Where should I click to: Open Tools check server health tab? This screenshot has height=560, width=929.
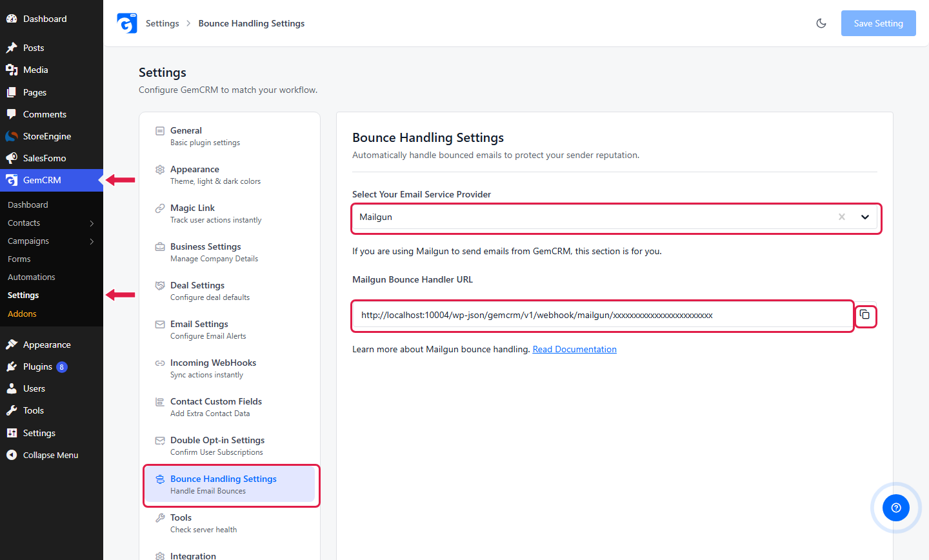pyautogui.click(x=230, y=523)
